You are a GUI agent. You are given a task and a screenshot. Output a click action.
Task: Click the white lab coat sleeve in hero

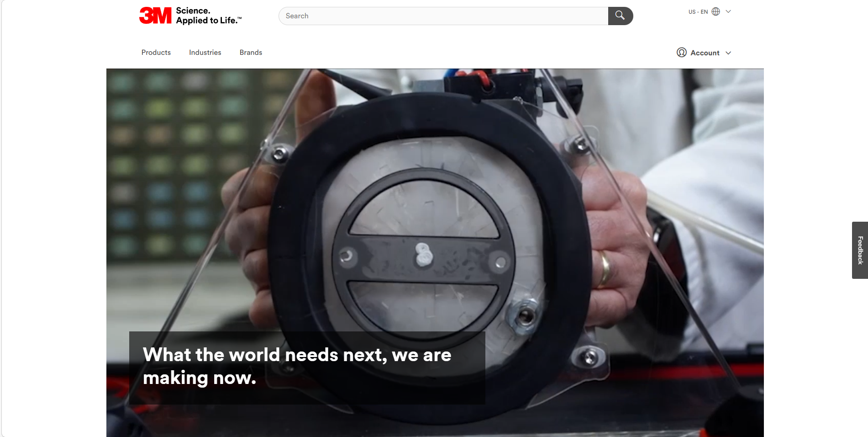[x=712, y=183]
